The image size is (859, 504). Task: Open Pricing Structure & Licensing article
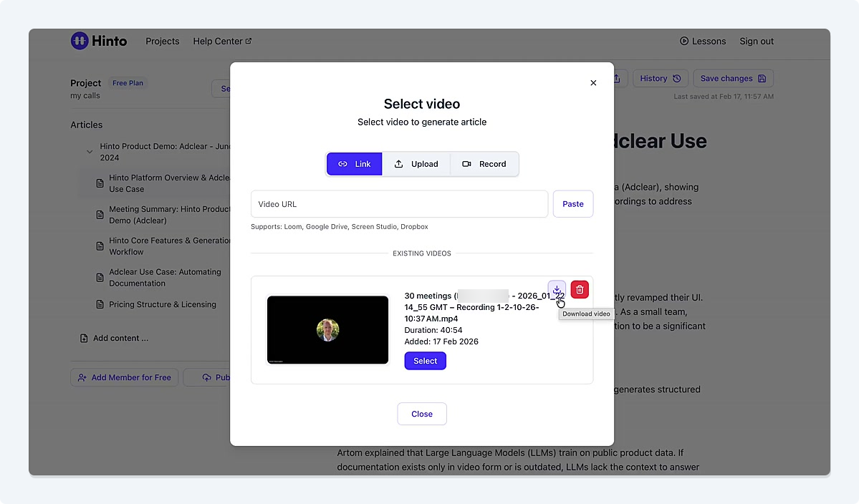162,304
